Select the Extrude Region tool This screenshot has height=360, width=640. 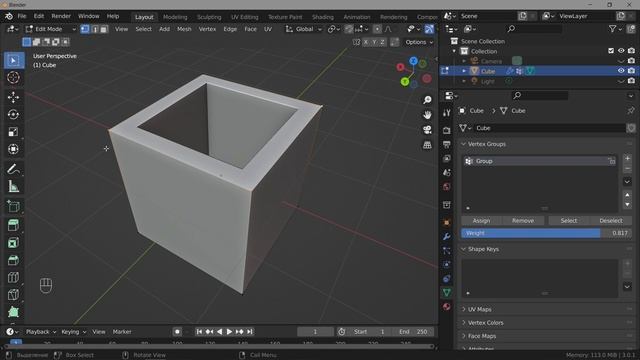click(13, 225)
